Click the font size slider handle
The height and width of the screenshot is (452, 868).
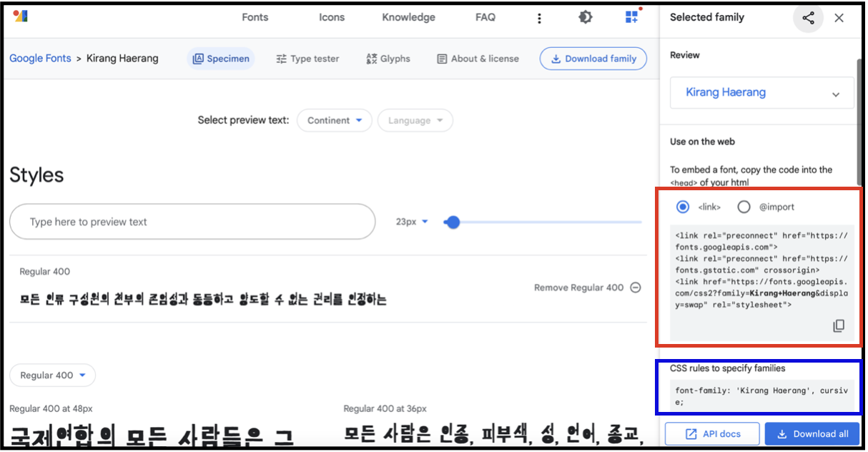453,222
